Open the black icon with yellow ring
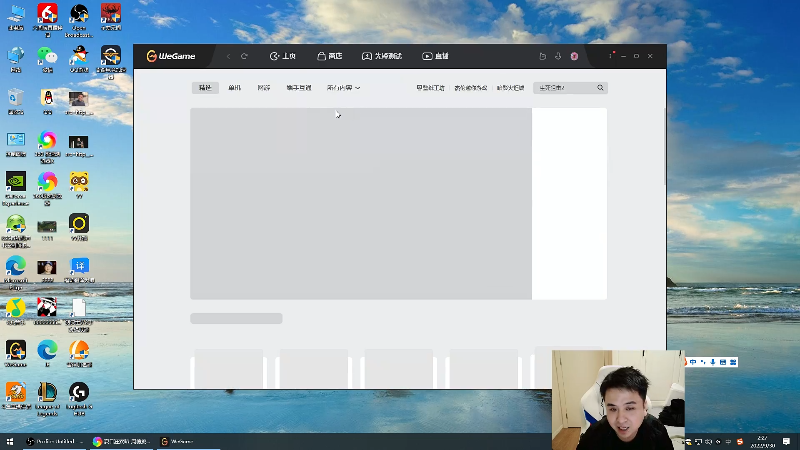 coord(79,227)
